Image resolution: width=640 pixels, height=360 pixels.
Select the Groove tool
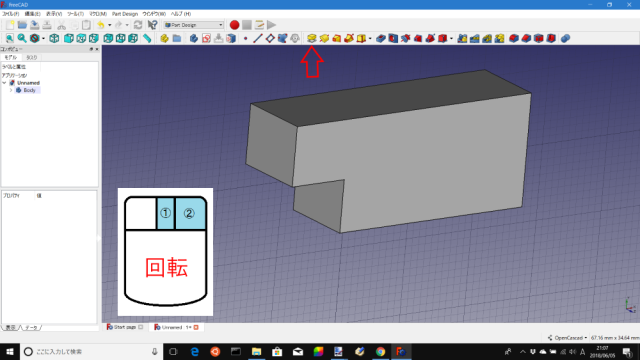405,38
